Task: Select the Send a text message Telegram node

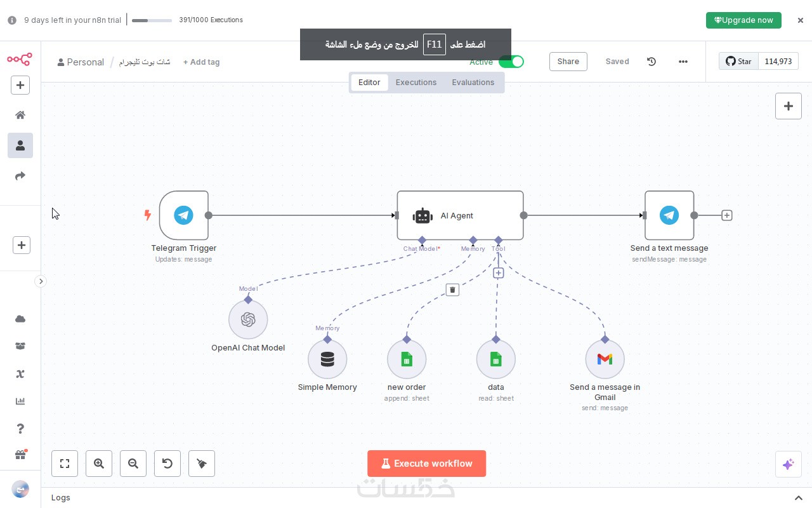Action: tap(669, 215)
